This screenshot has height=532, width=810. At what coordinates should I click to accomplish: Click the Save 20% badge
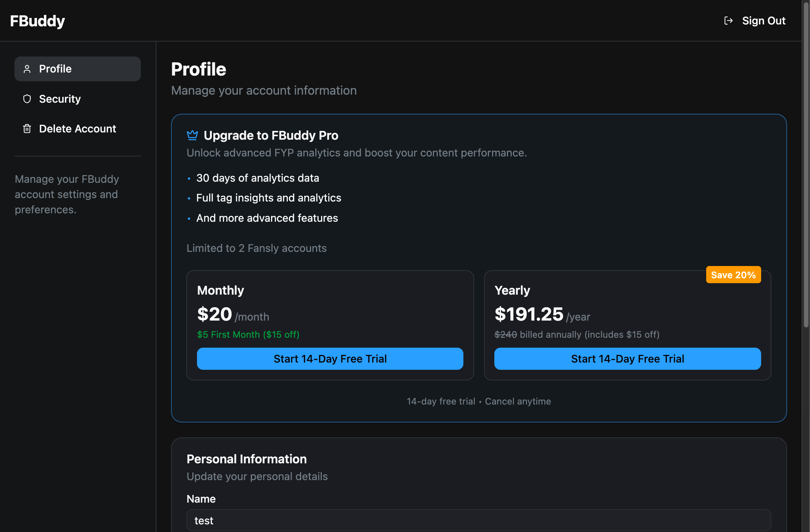coord(733,275)
